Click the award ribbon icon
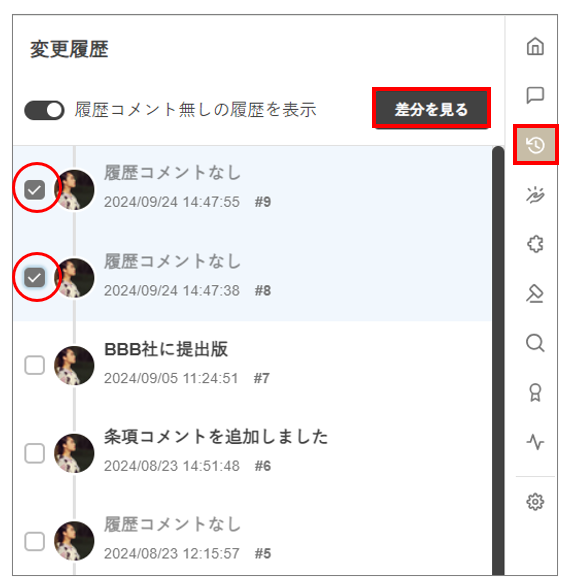 (535, 392)
